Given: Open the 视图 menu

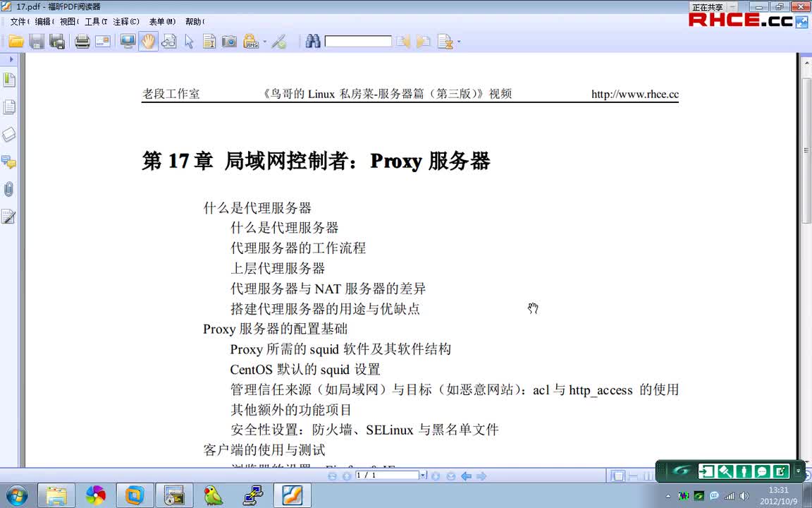Looking at the screenshot, I should [69, 22].
